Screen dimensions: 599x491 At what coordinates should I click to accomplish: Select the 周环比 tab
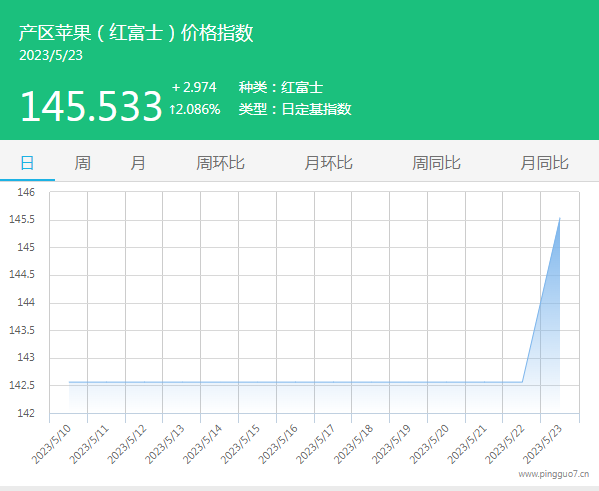tap(220, 163)
